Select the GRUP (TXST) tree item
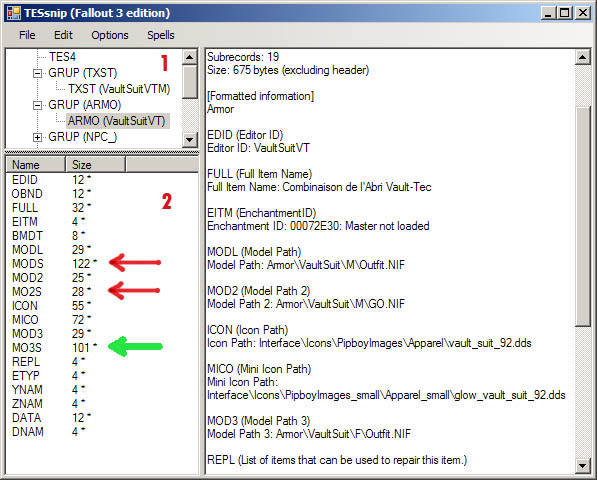The image size is (597, 480). click(x=83, y=73)
